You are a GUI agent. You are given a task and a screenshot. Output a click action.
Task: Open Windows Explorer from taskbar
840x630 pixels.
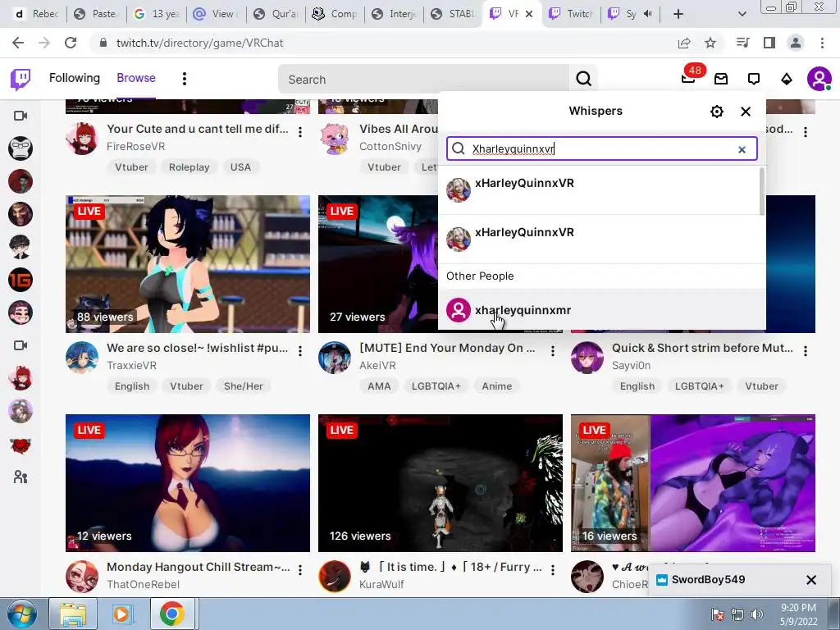point(73,614)
